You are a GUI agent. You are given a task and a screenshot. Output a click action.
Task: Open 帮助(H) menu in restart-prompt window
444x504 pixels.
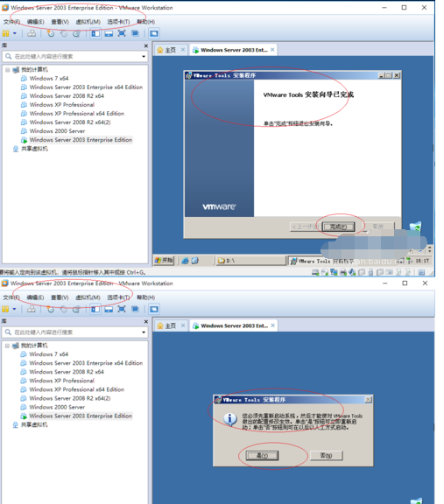point(145,297)
